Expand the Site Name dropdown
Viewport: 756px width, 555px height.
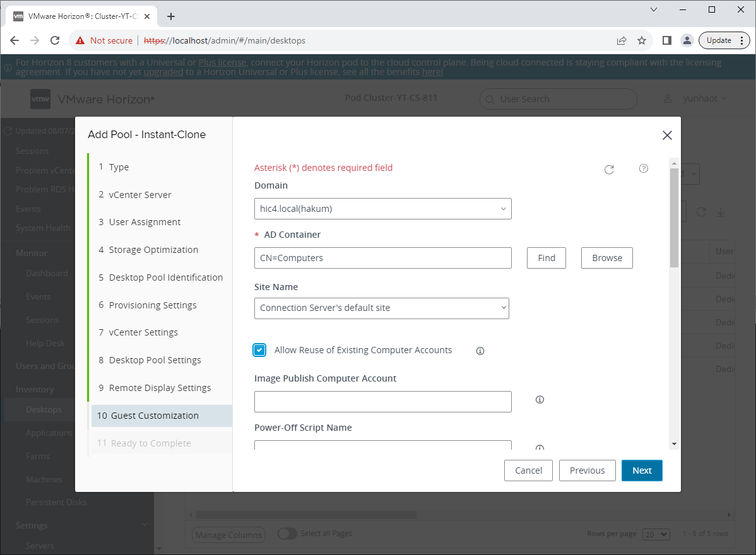click(x=381, y=308)
